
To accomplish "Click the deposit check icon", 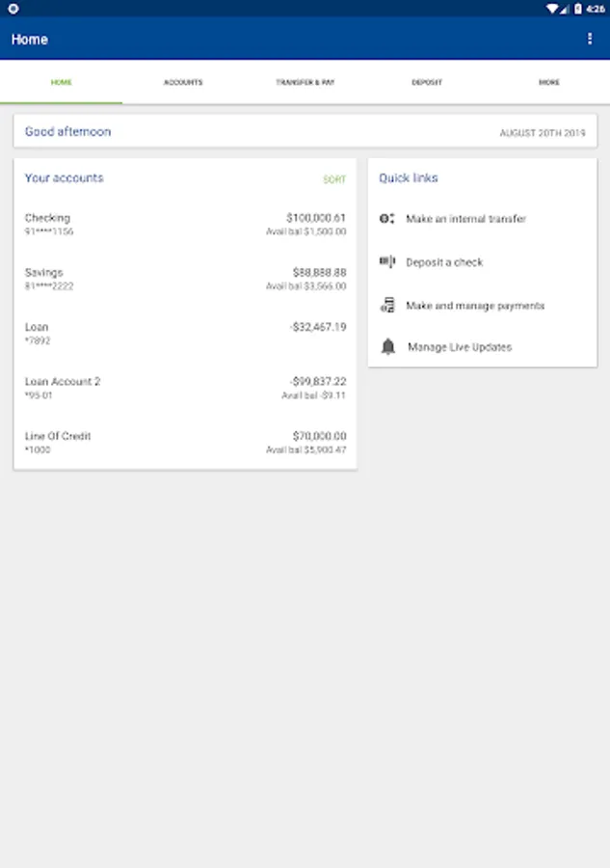I will (387, 261).
